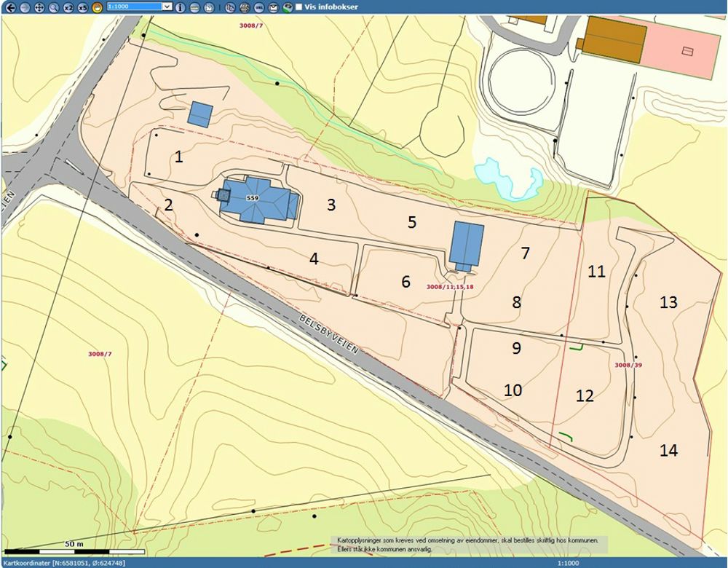This screenshot has height=568, width=728.
Task: Enable the Vis infobokser checkbox
Action: [x=298, y=7]
